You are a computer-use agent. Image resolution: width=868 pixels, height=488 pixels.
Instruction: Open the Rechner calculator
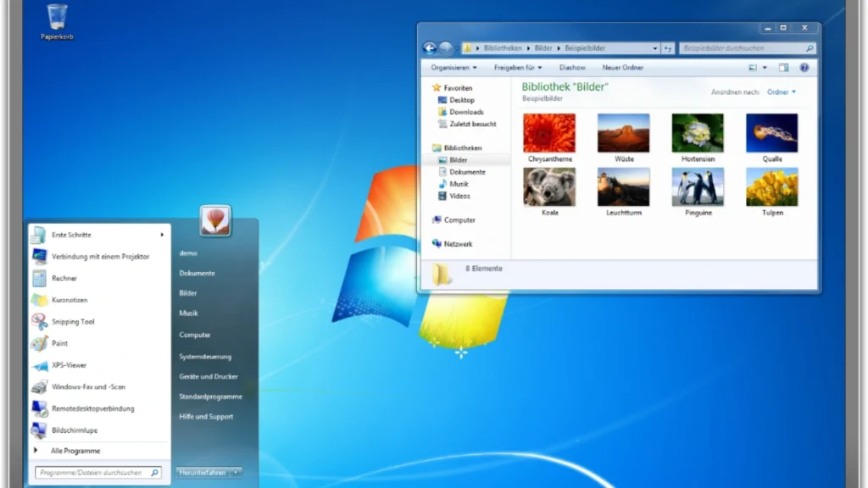point(64,278)
